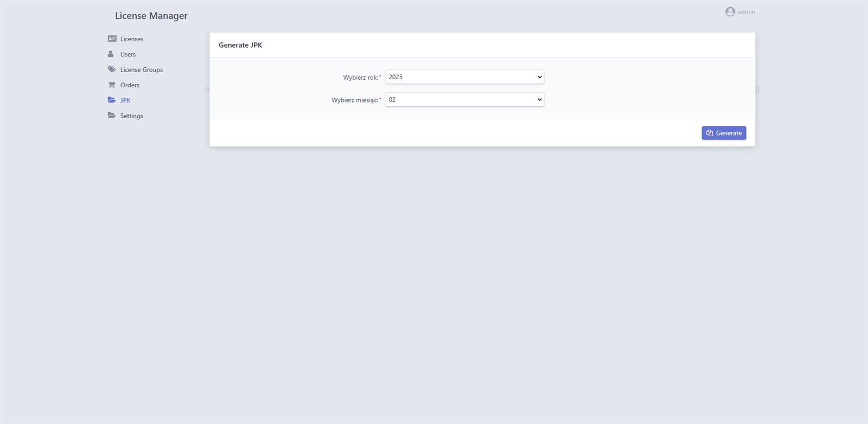The width and height of the screenshot is (868, 424).
Task: Go to the Users page label
Action: [128, 55]
